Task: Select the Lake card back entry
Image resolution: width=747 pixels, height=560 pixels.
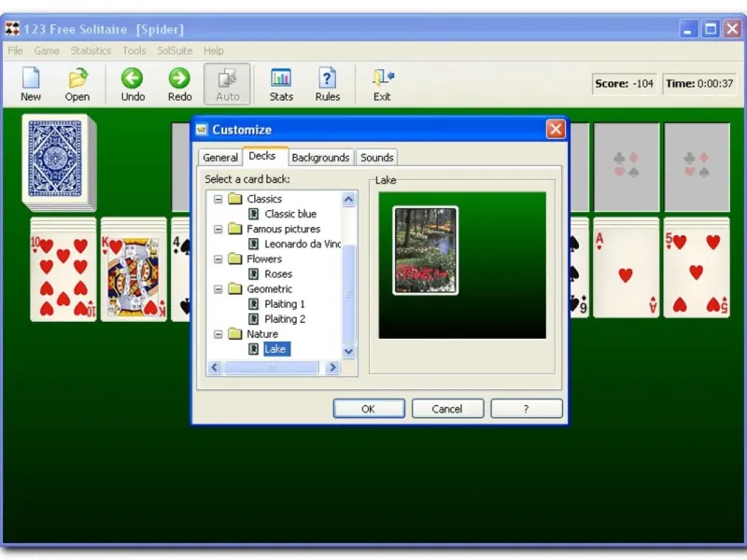Action: coord(275,349)
